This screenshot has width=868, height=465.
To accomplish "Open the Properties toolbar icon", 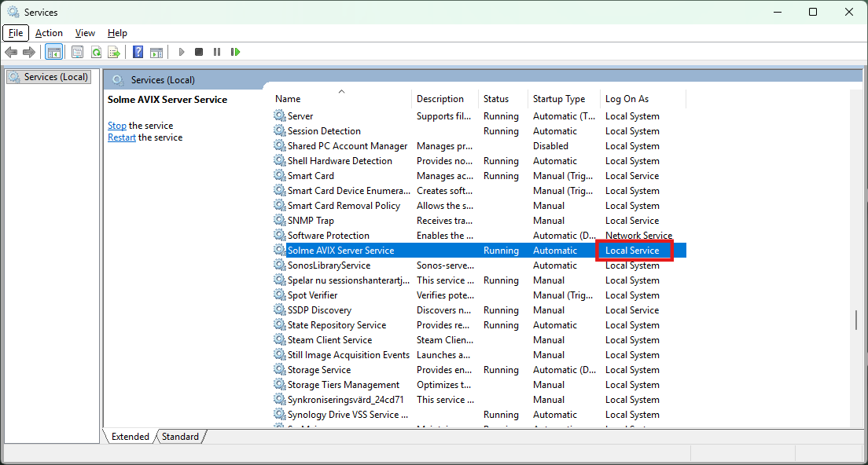I will tap(78, 52).
